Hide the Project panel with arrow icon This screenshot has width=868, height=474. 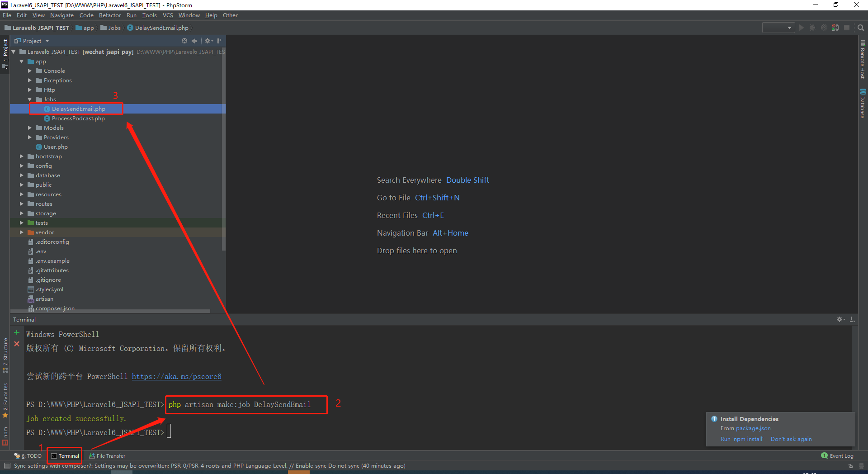[x=220, y=41]
